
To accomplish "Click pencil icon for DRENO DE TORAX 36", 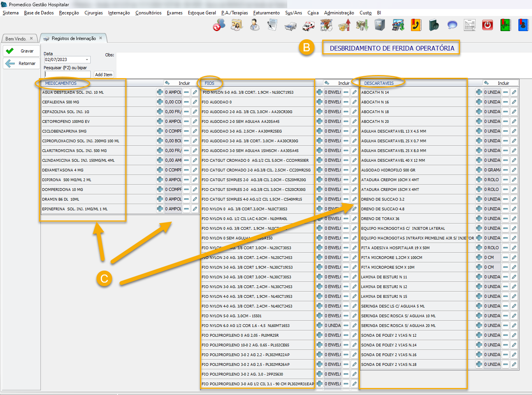I will (x=514, y=218).
